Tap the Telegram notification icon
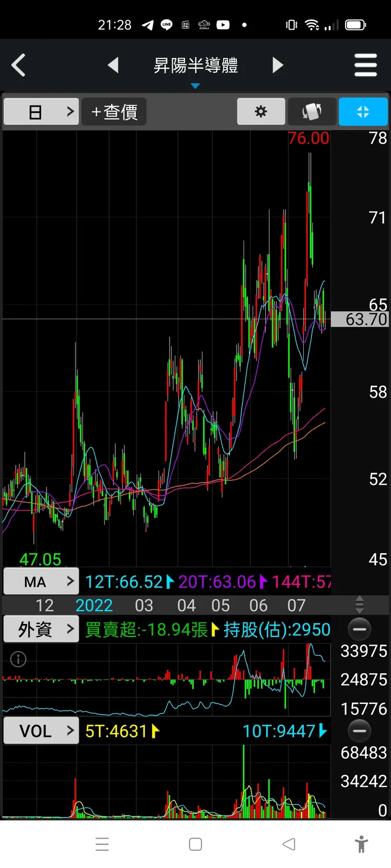This screenshot has width=391, height=868. pyautogui.click(x=148, y=25)
